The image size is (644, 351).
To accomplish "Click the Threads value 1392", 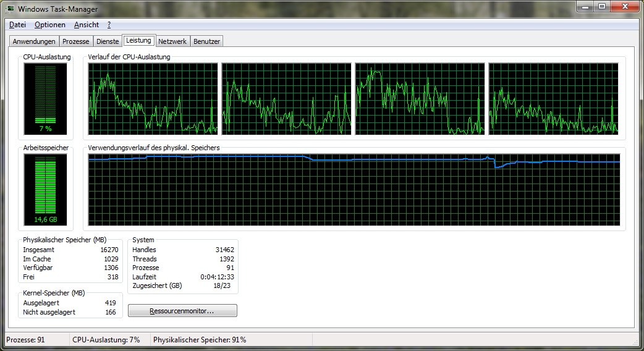I will pyautogui.click(x=227, y=259).
